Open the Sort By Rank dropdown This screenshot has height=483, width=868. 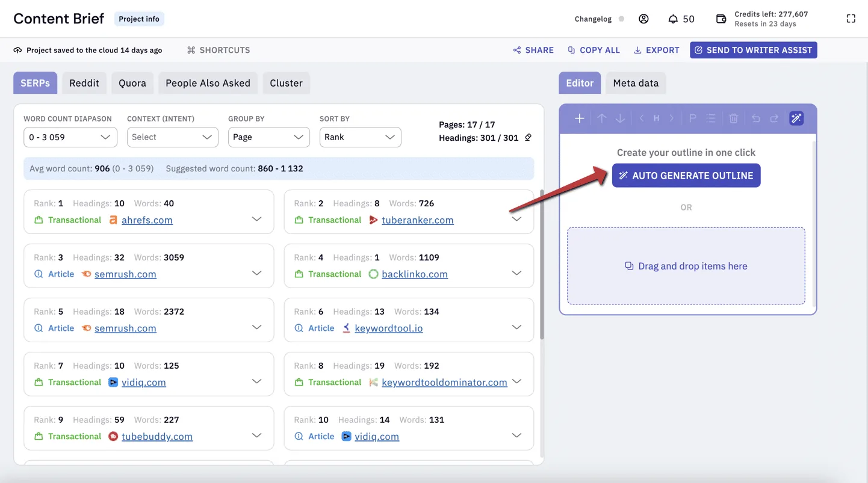[361, 137]
